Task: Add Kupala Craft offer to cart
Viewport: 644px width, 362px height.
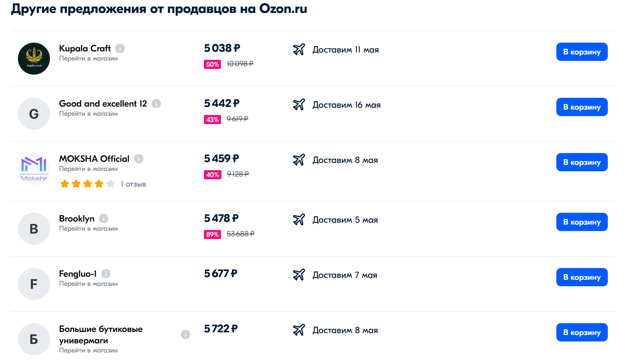Action: pyautogui.click(x=582, y=52)
